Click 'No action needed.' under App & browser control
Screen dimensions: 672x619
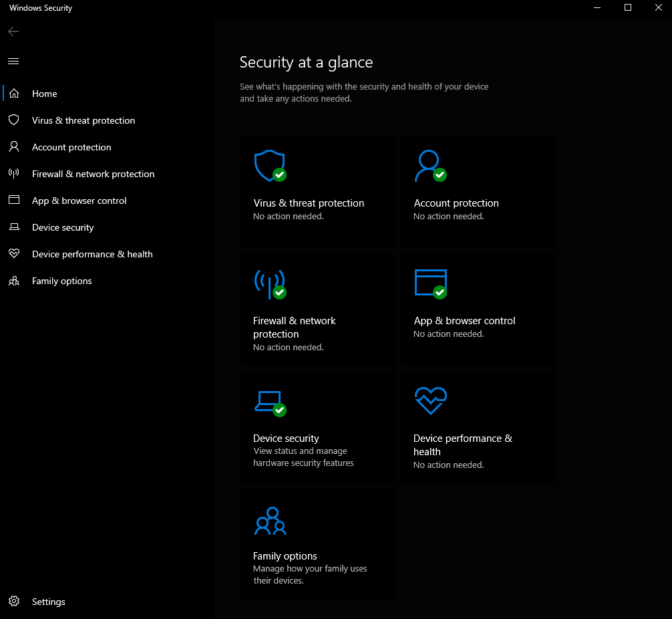pos(449,334)
